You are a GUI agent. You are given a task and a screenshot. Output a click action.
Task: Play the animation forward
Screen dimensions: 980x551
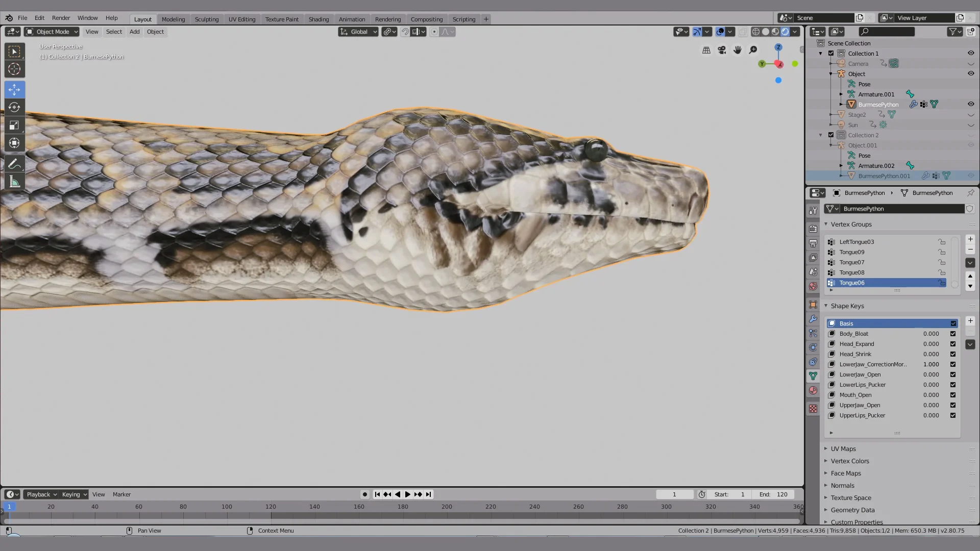point(407,494)
